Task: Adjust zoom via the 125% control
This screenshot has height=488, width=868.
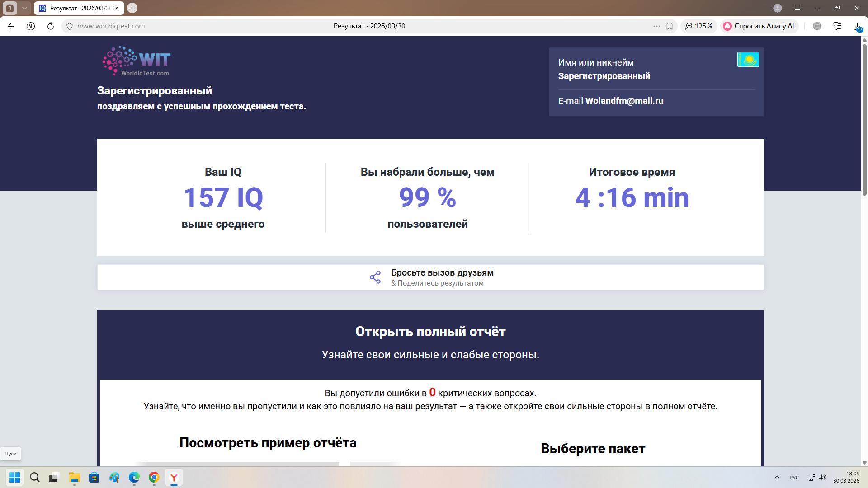Action: [x=698, y=26]
